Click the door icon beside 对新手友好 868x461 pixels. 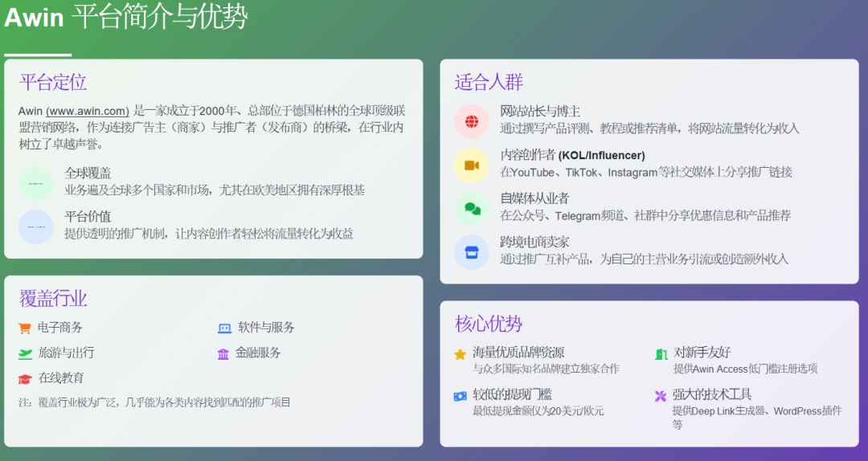[x=661, y=354]
